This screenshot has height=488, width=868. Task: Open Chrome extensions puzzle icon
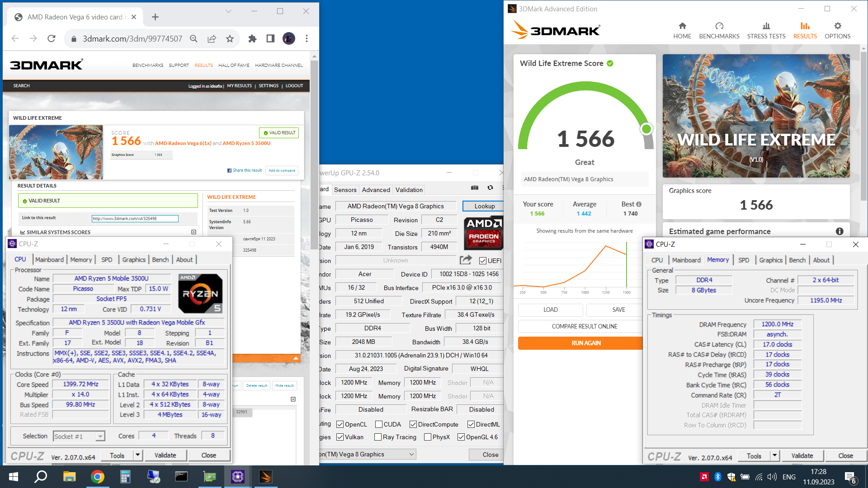252,39
